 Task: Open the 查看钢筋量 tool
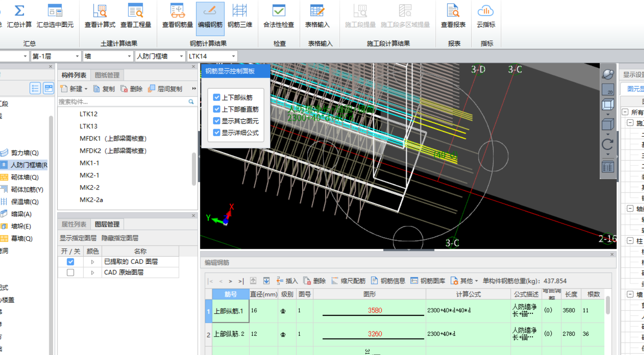(x=177, y=16)
